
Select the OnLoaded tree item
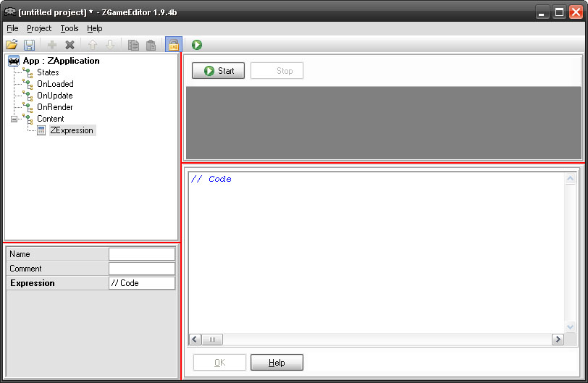pos(55,84)
